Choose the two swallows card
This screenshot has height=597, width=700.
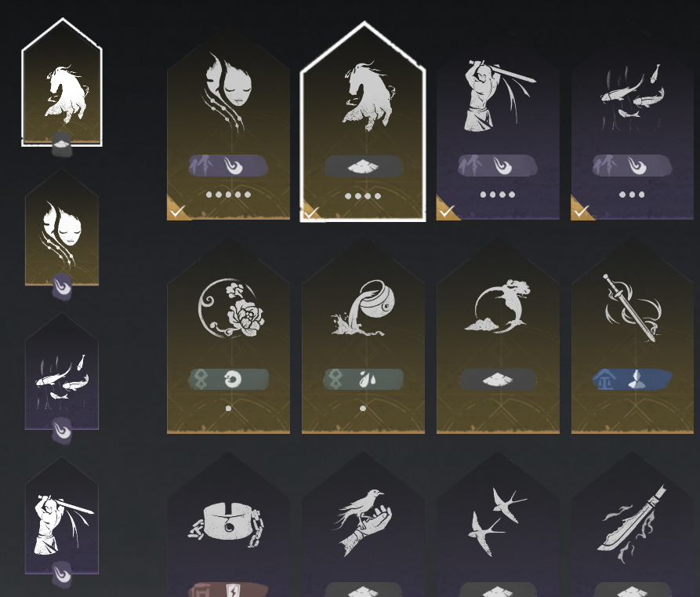point(498,525)
